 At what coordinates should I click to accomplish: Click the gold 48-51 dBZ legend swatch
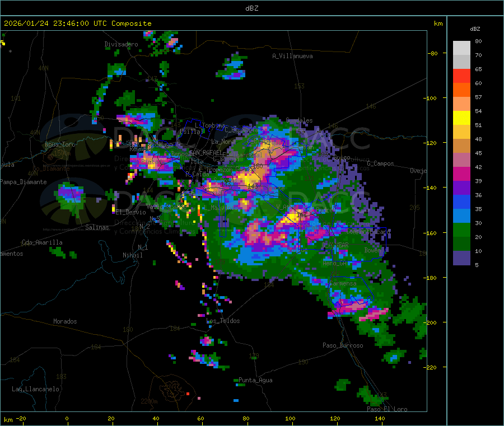[x=461, y=132]
